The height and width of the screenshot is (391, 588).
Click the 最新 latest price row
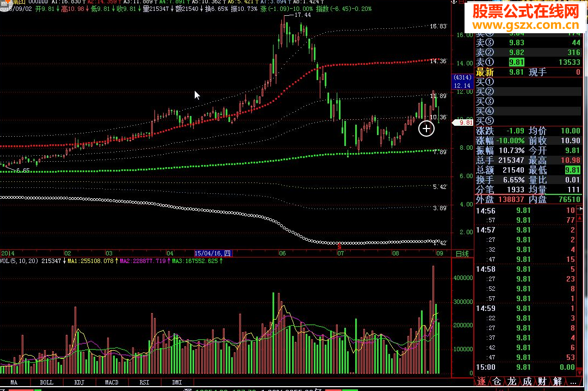tap(528, 72)
